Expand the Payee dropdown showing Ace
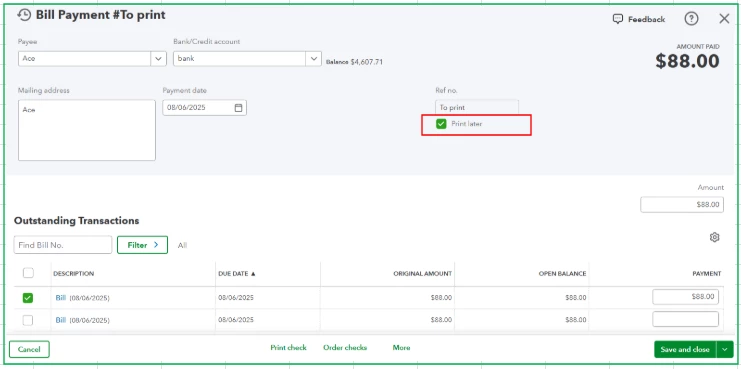The width and height of the screenshot is (741, 369). (x=158, y=59)
